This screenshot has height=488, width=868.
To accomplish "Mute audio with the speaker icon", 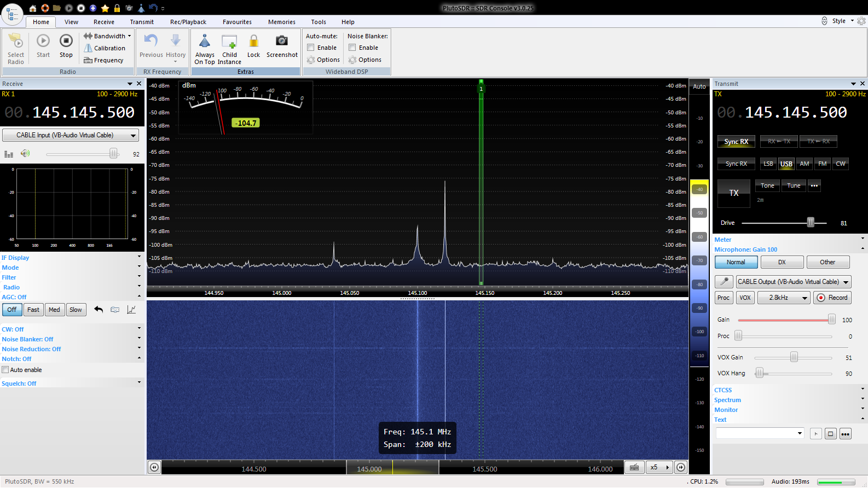I will 25,154.
